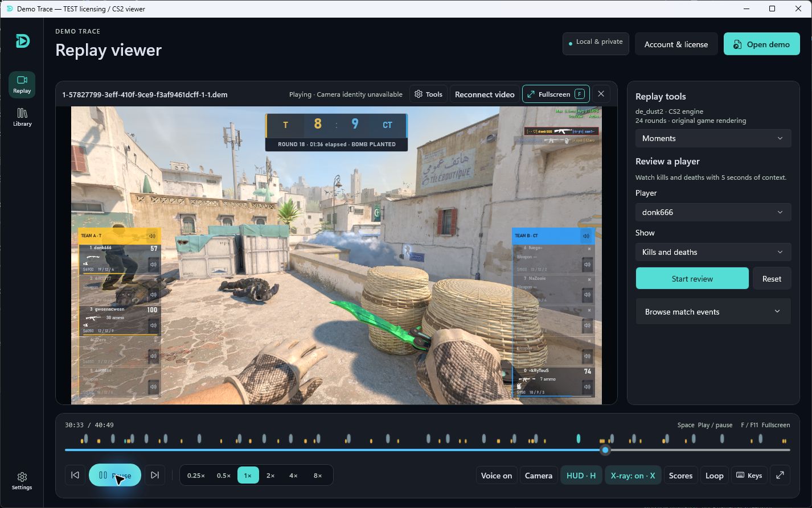The height and width of the screenshot is (508, 812).
Task: Mute fuego-'s voice speaker icon
Action: coord(587,265)
